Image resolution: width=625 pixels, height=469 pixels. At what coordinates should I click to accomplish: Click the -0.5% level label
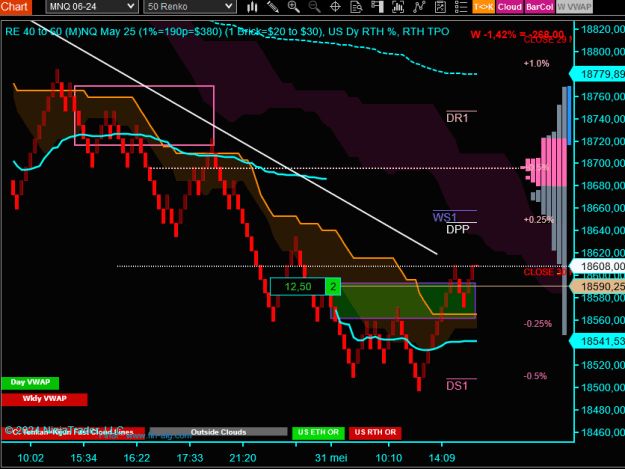[535, 376]
